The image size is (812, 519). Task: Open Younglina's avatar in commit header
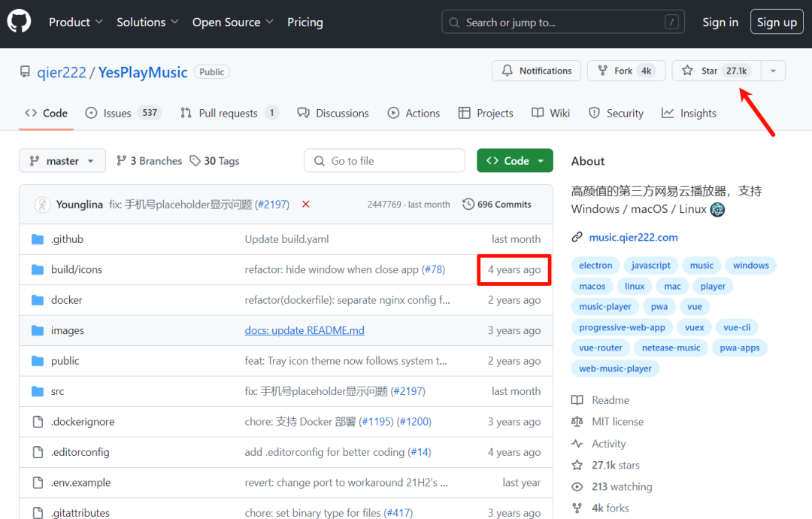(42, 205)
